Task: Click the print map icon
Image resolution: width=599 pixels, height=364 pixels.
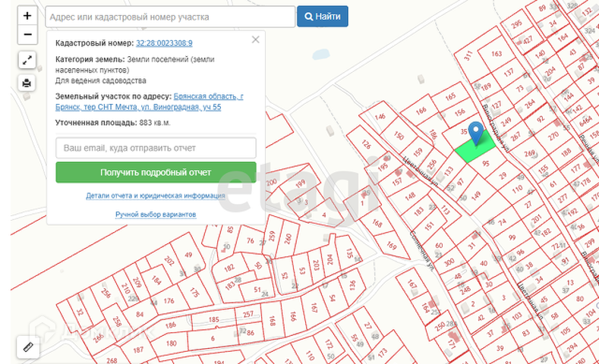Action: (27, 83)
